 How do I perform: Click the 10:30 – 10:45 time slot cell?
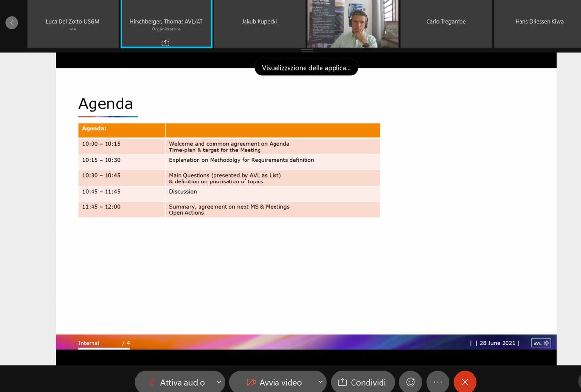coord(122,178)
